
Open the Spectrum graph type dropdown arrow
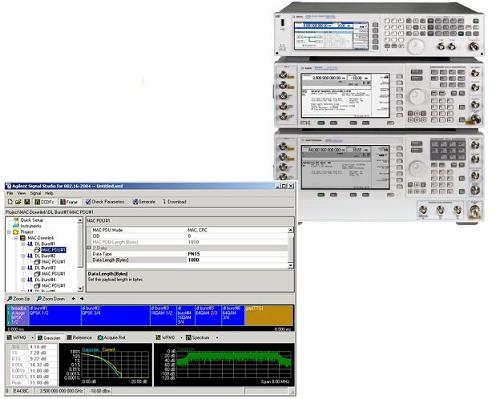(217, 338)
